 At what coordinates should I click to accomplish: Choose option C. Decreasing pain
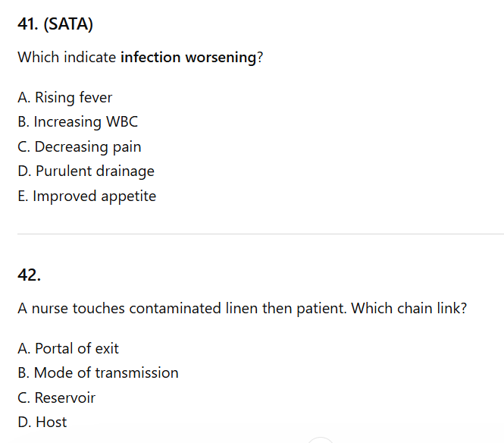click(x=79, y=146)
